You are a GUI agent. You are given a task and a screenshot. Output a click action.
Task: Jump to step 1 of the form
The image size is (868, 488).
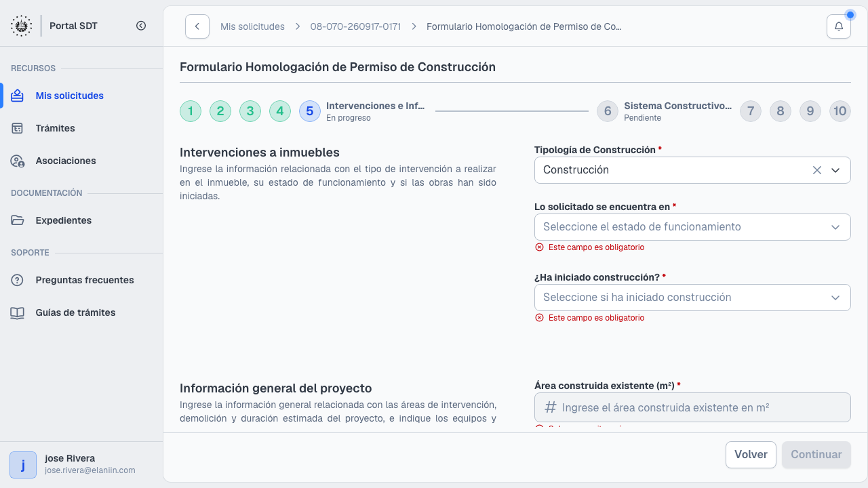[191, 111]
